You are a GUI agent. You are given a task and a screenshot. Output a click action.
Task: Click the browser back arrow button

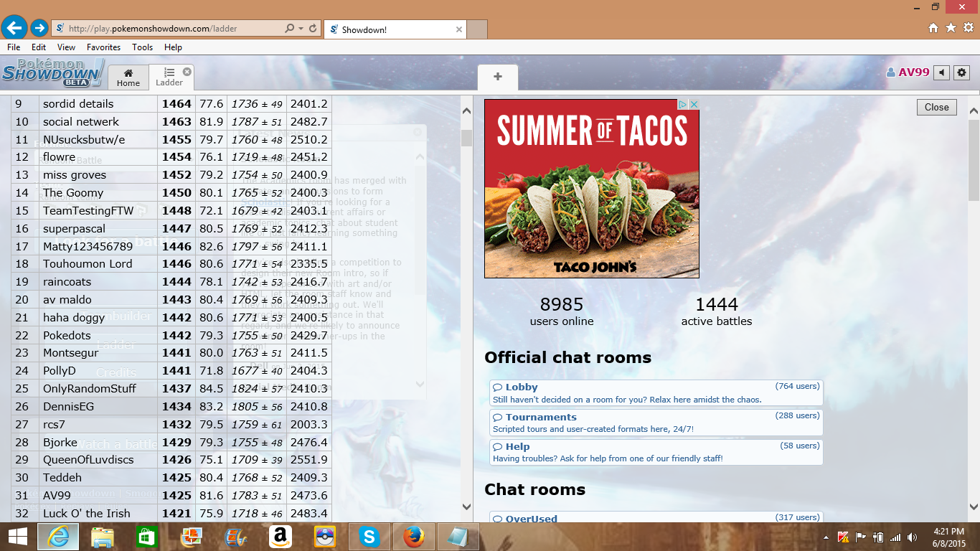tap(14, 28)
